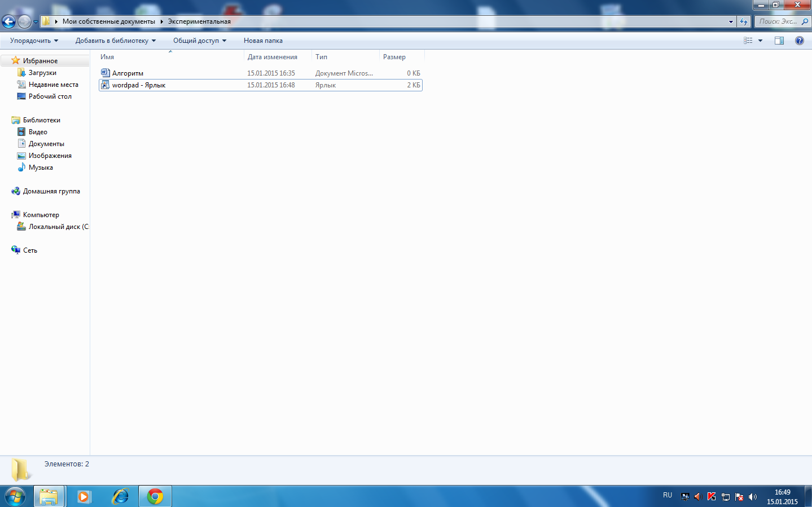Click the Сеть network icon

(x=16, y=250)
